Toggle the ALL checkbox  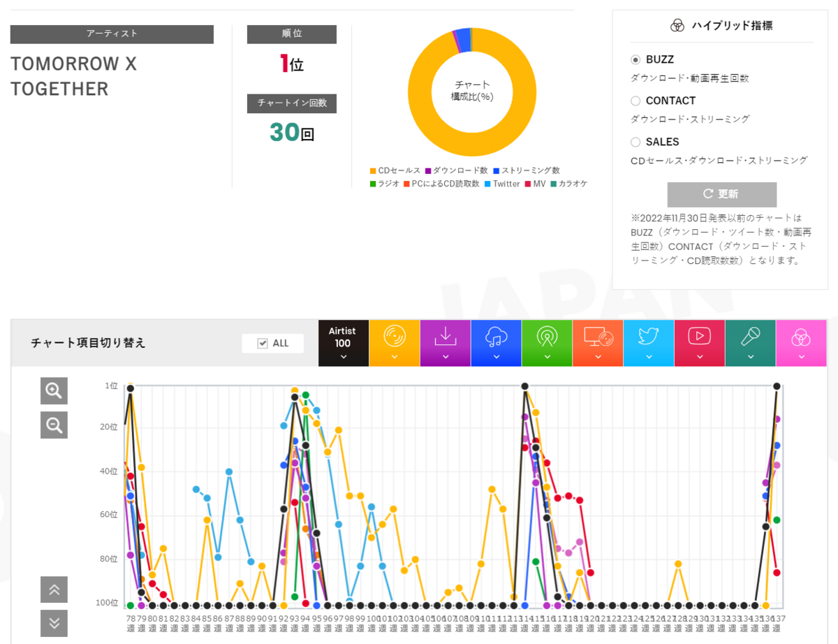[x=263, y=343]
